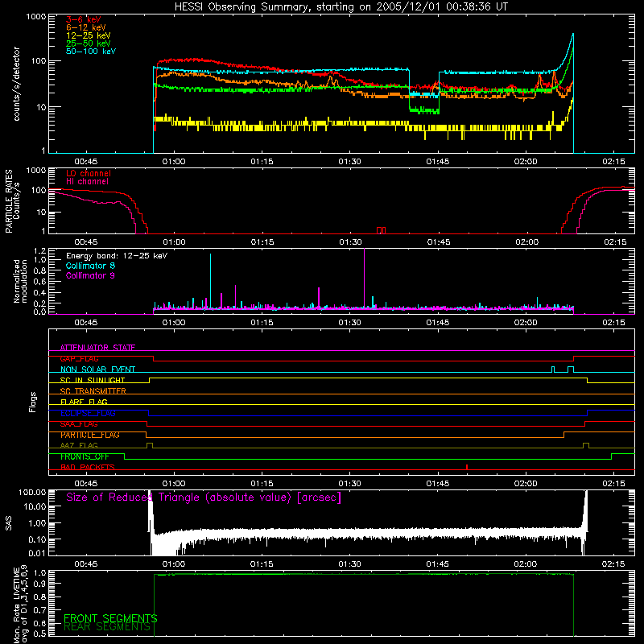
Task: Click the FRONT SEGMENTS legend label
Action: coord(110,618)
